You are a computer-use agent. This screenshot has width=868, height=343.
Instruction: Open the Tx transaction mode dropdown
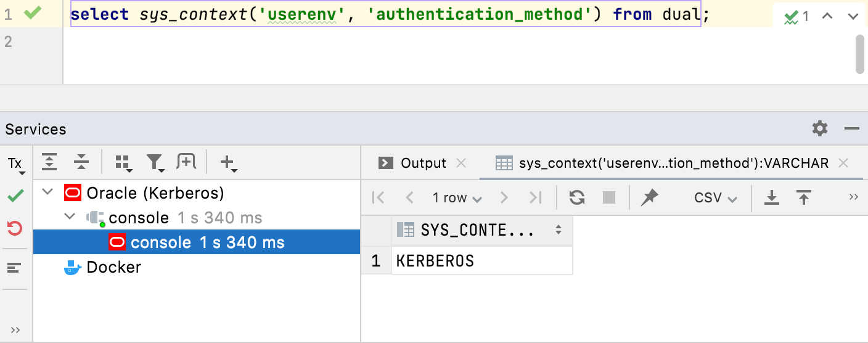(x=15, y=163)
